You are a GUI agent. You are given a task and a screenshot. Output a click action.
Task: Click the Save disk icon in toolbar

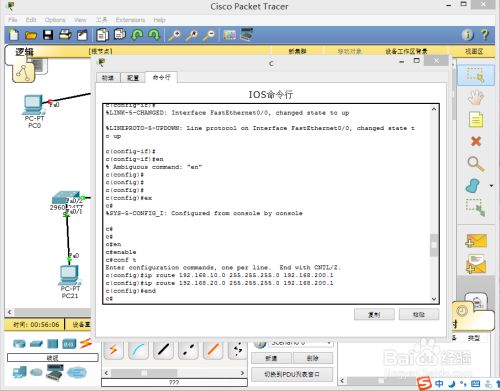(48, 35)
